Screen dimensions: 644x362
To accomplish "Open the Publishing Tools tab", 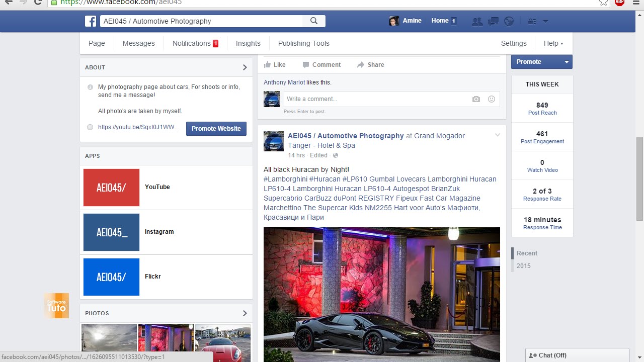I will (303, 43).
